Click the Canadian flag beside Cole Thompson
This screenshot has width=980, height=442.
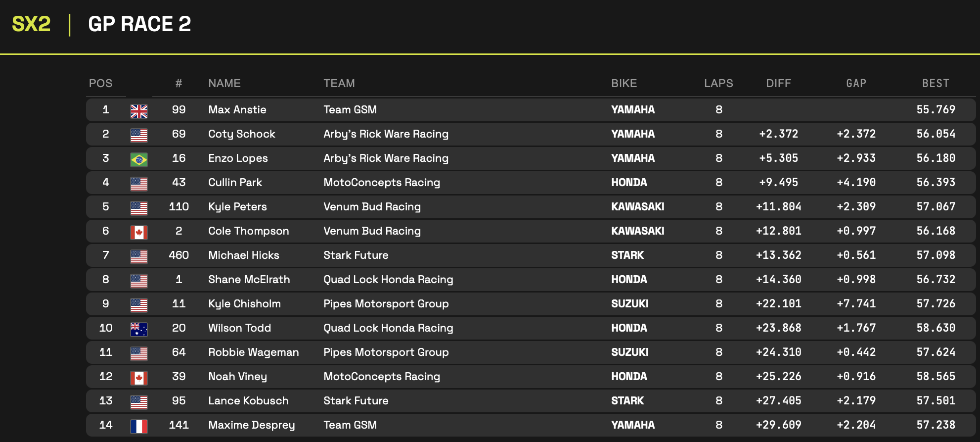point(138,232)
